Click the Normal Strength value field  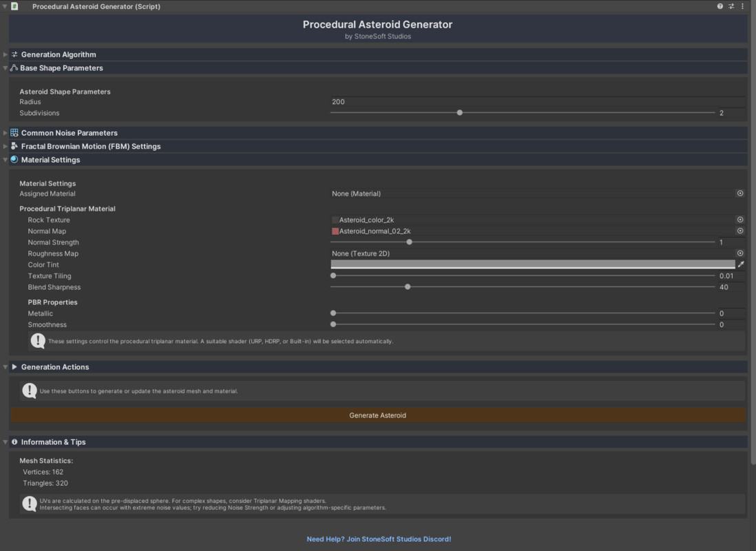tap(731, 242)
